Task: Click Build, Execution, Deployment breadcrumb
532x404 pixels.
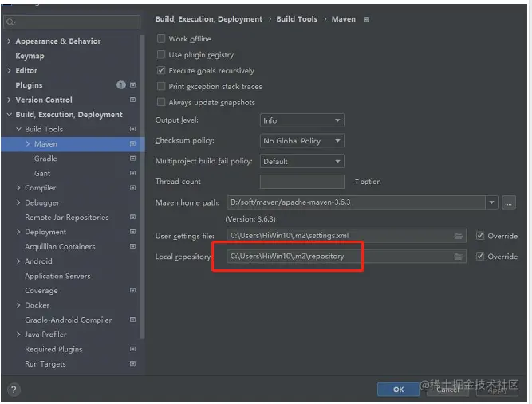Action: 209,19
